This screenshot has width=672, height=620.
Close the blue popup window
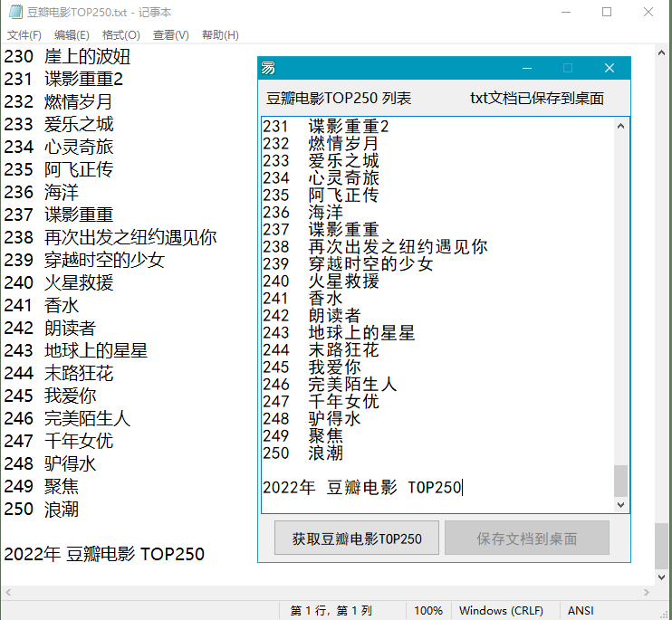609,68
